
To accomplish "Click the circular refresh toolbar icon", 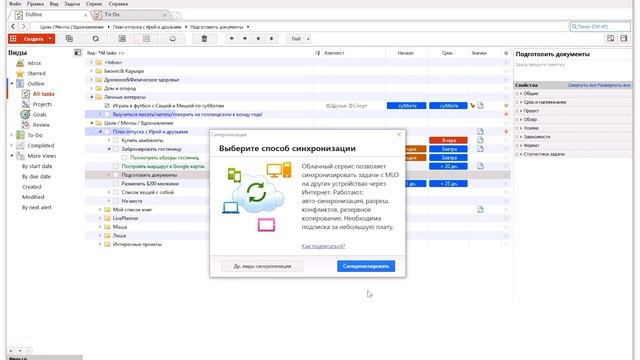I will pos(96,39).
